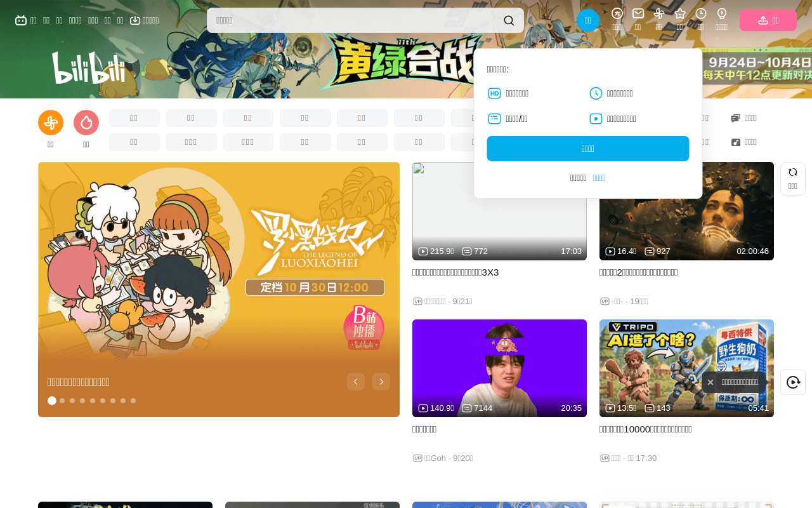Viewport: 812px width, 508px height.
Task: Open watch history via the header clock icon
Action: 701,13
